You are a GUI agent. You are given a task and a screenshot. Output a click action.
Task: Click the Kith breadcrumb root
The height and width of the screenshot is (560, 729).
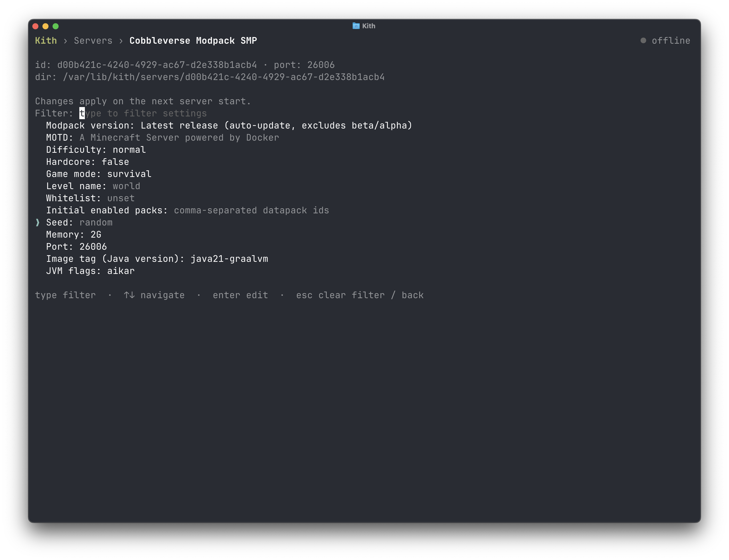click(46, 41)
